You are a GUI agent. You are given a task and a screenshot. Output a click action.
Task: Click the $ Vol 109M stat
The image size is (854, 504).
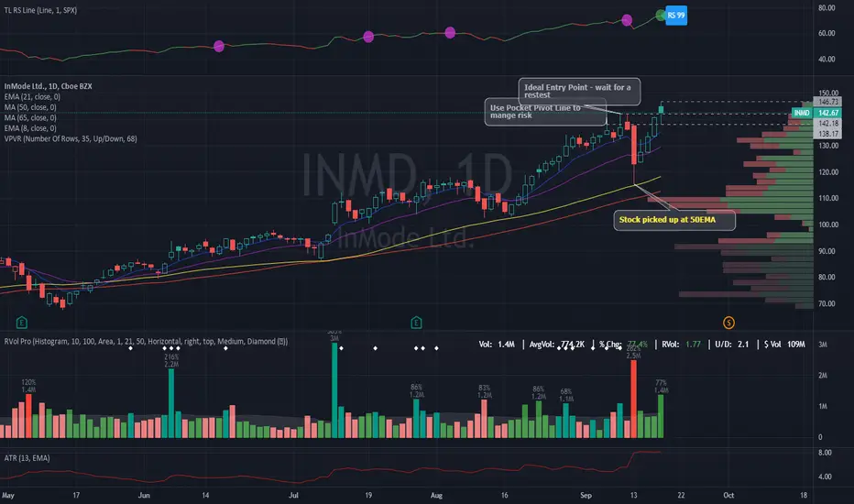point(784,345)
